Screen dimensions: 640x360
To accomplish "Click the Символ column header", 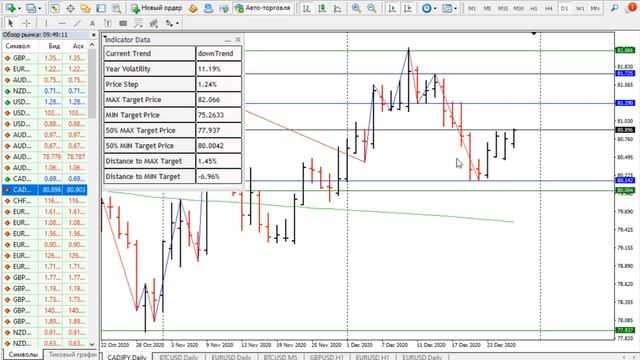I will tap(18, 46).
